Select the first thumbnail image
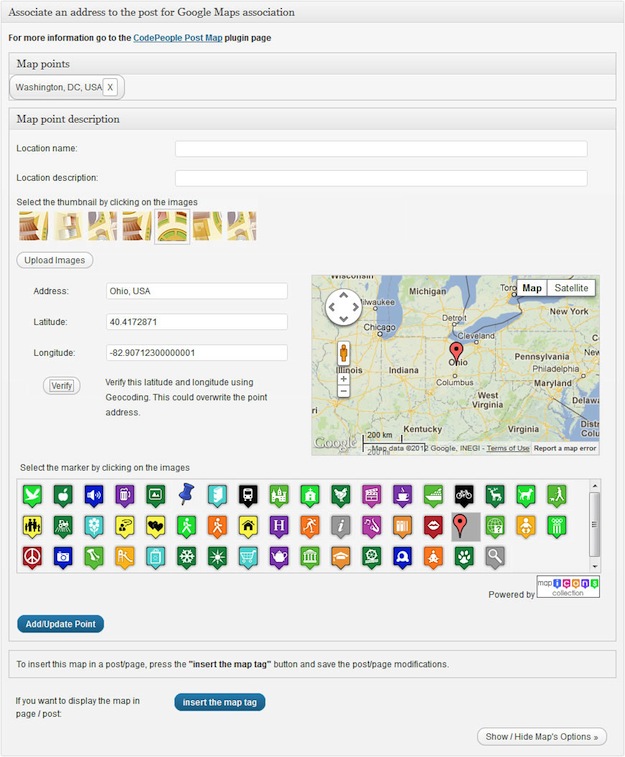Viewport: 625px width, 757px height. coord(34,226)
